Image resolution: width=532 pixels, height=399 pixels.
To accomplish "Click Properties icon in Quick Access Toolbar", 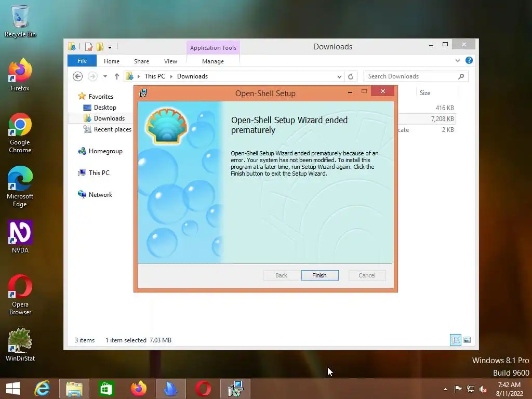I will (x=89, y=47).
